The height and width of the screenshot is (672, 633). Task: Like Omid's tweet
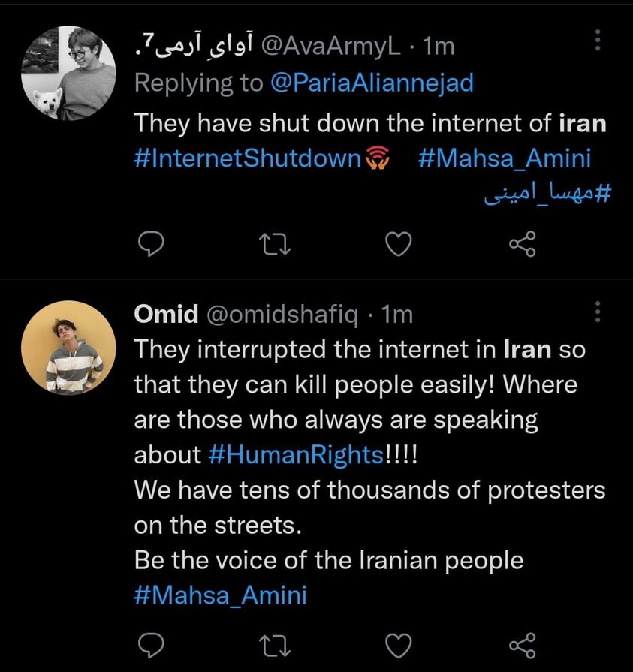coord(399,644)
